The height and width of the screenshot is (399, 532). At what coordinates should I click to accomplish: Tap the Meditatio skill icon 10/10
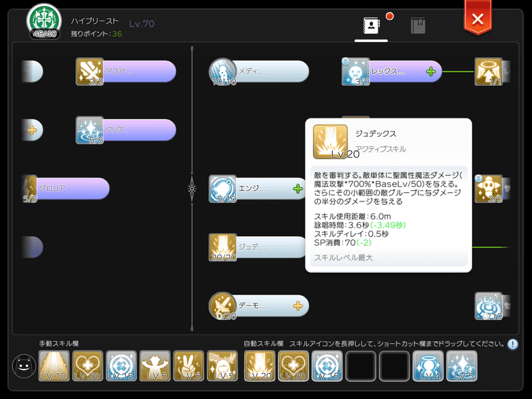(223, 71)
